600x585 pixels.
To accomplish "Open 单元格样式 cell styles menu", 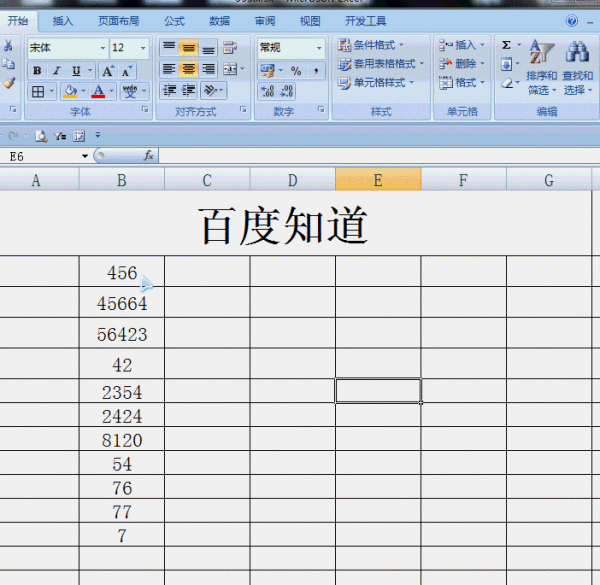I will (376, 83).
